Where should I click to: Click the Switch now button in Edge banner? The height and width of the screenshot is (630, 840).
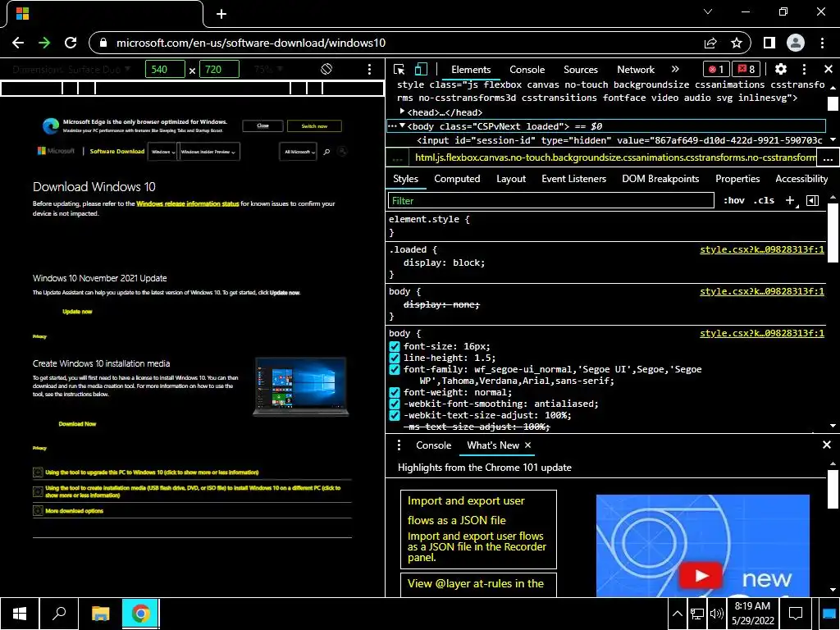pyautogui.click(x=314, y=126)
